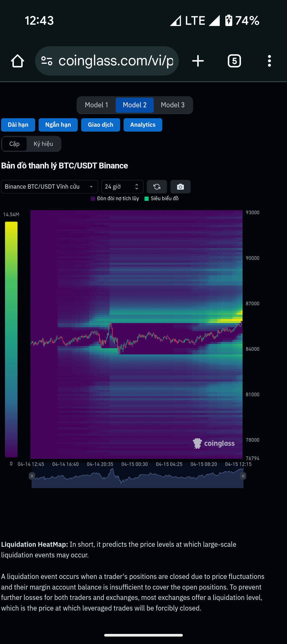Select the Cặp toggle option
Image resolution: width=287 pixels, height=644 pixels.
tap(14, 144)
